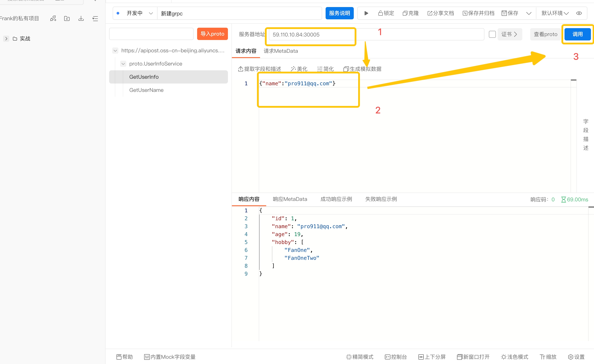The height and width of the screenshot is (364, 594).
Task: Click the 调用 invoke button
Action: [x=577, y=34]
